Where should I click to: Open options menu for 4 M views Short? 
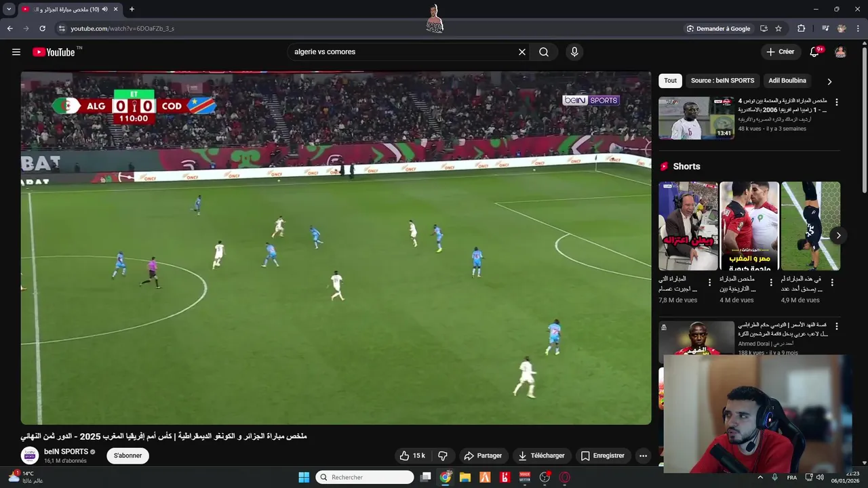point(771,282)
